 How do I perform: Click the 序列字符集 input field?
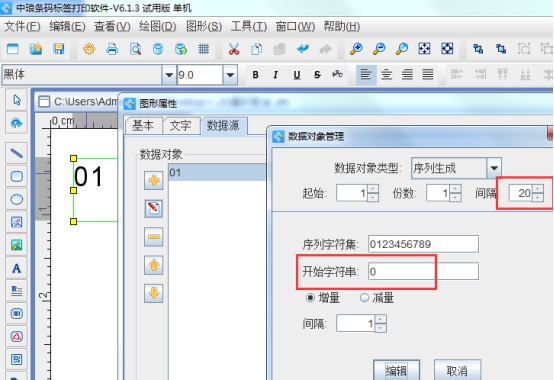click(x=423, y=244)
